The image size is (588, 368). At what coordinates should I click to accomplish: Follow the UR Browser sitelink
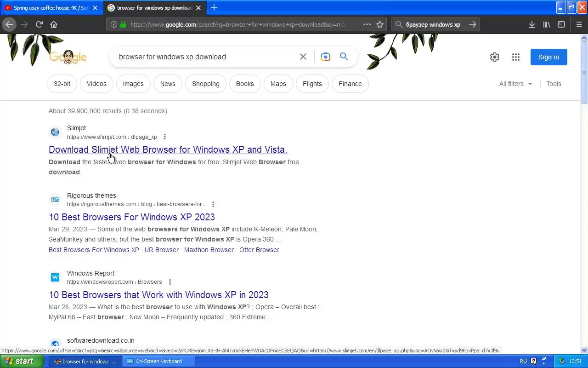click(162, 250)
